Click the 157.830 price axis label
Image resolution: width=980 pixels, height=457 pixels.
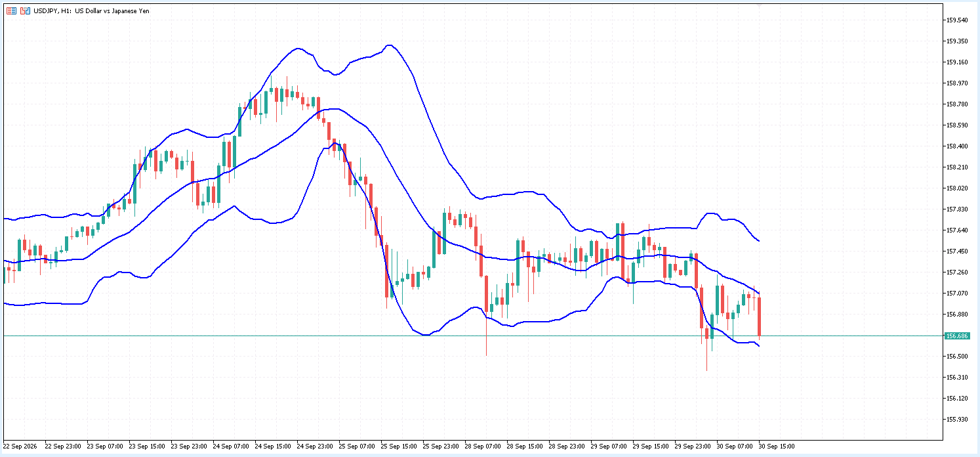point(957,209)
